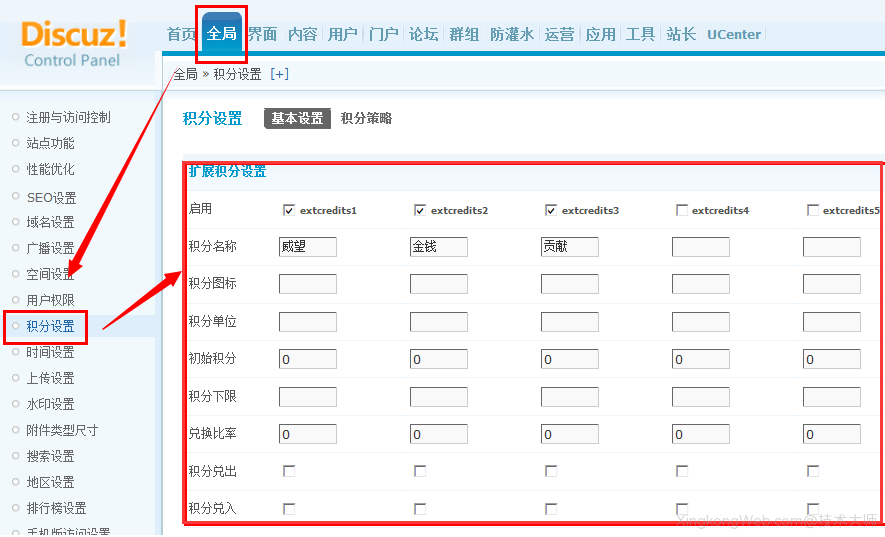Click the 积分名称 field containing 威望

point(308,247)
